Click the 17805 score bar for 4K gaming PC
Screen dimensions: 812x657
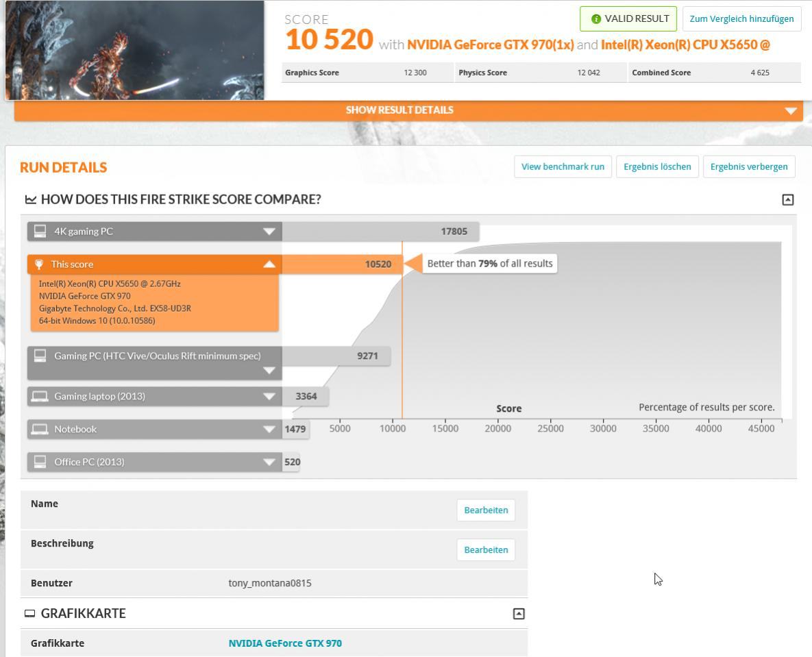(380, 232)
